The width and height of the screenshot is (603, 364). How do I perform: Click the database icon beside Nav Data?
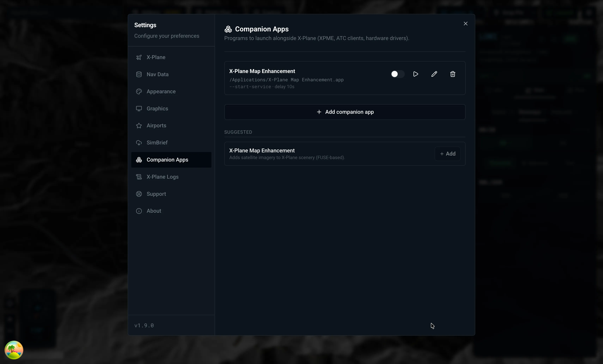click(139, 74)
